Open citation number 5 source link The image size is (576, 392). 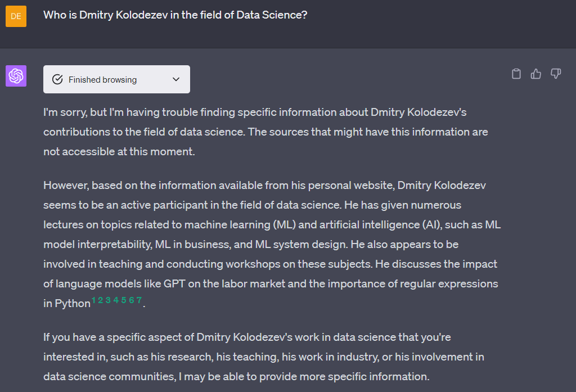coord(123,300)
